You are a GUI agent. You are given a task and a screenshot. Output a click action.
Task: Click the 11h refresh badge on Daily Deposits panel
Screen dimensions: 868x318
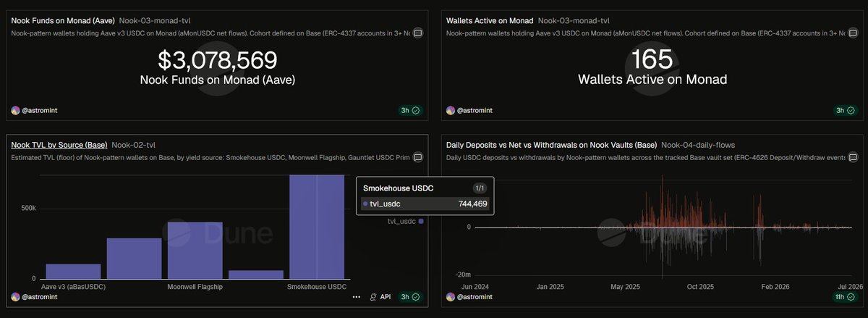[844, 297]
